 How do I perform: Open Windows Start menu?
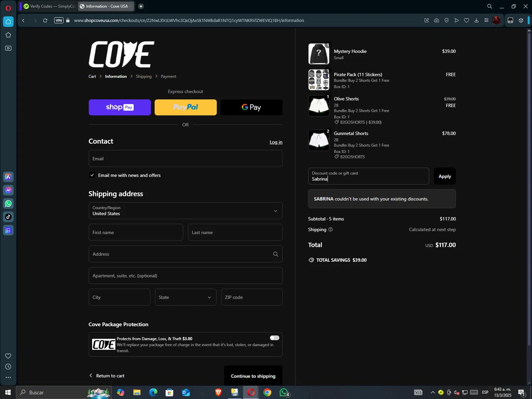[x=8, y=392]
